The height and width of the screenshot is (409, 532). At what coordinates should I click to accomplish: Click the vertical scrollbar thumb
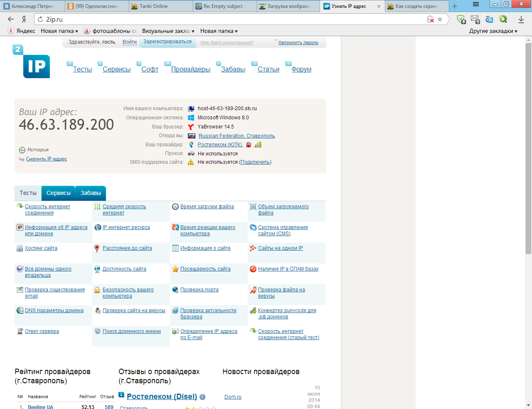529,148
